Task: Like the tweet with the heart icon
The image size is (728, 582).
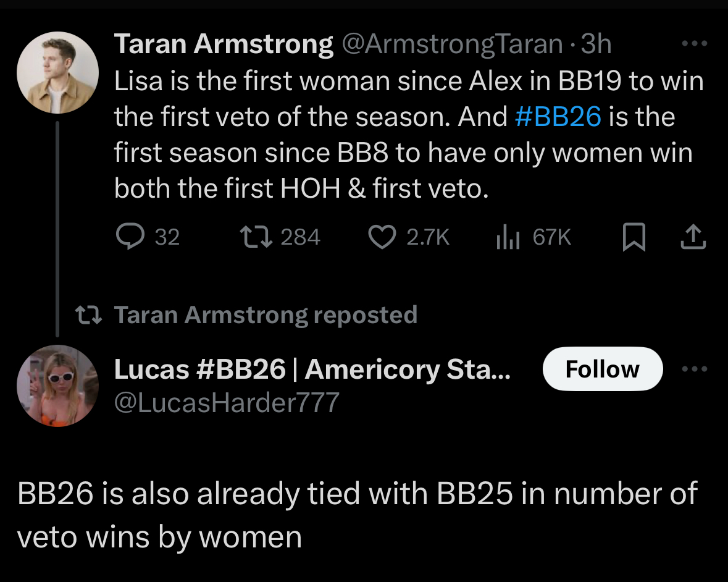Action: point(382,237)
